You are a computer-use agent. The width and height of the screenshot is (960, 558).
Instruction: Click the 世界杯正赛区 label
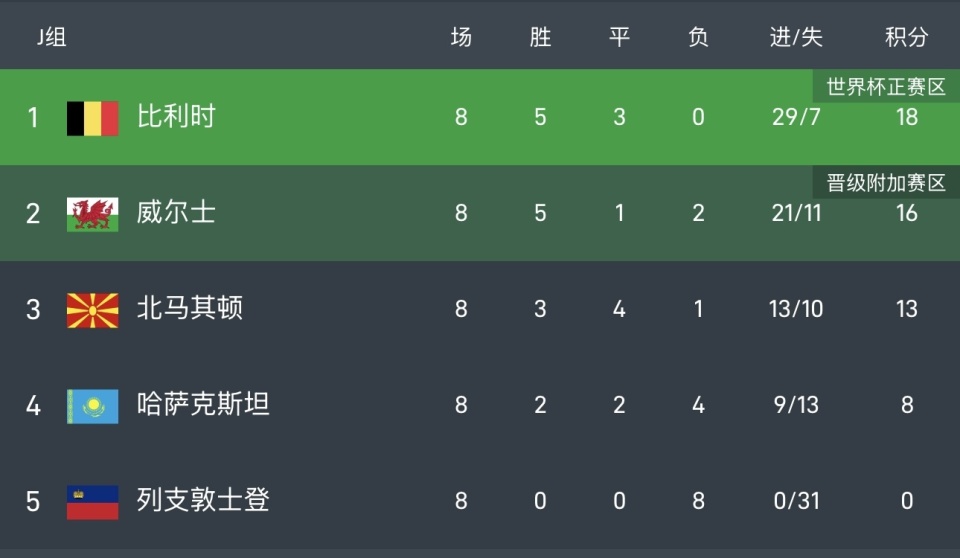click(886, 87)
